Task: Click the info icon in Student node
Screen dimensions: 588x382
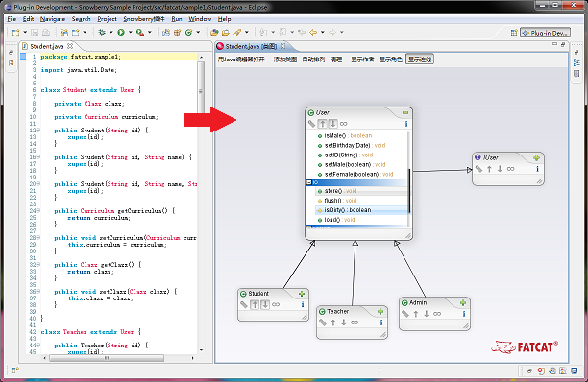Action: (x=303, y=304)
